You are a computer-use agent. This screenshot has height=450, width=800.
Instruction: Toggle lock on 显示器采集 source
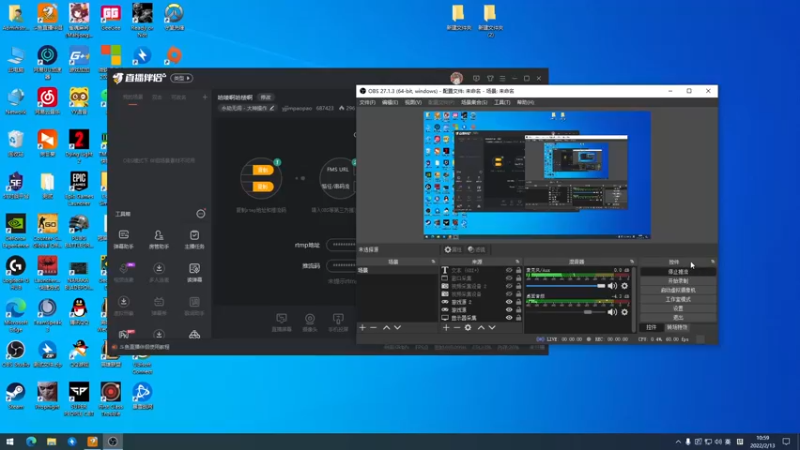(518, 317)
